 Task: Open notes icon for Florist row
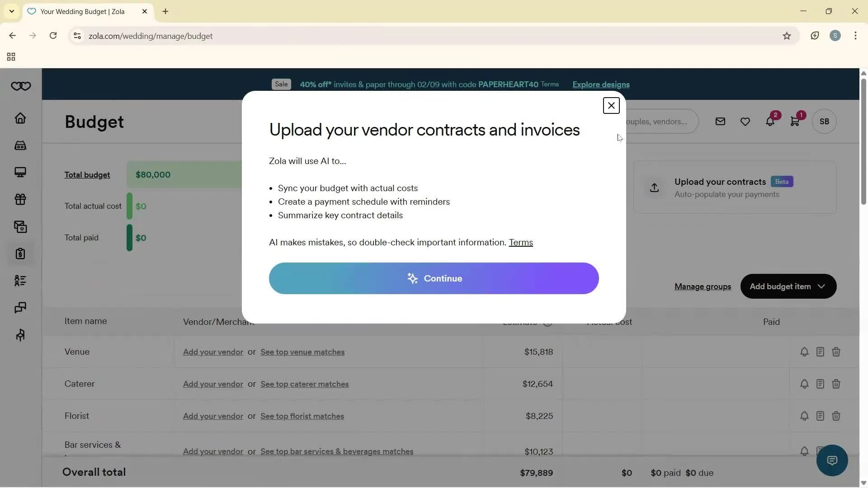[x=820, y=416]
